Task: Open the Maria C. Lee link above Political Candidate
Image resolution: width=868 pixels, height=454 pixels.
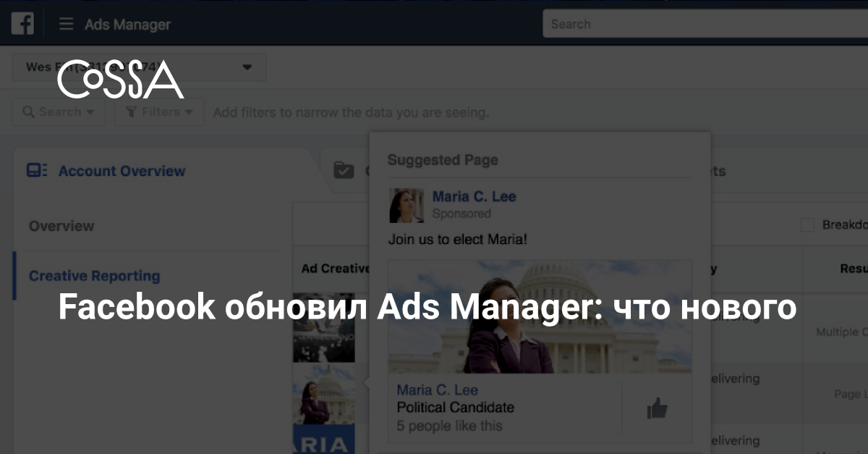Action: (438, 390)
